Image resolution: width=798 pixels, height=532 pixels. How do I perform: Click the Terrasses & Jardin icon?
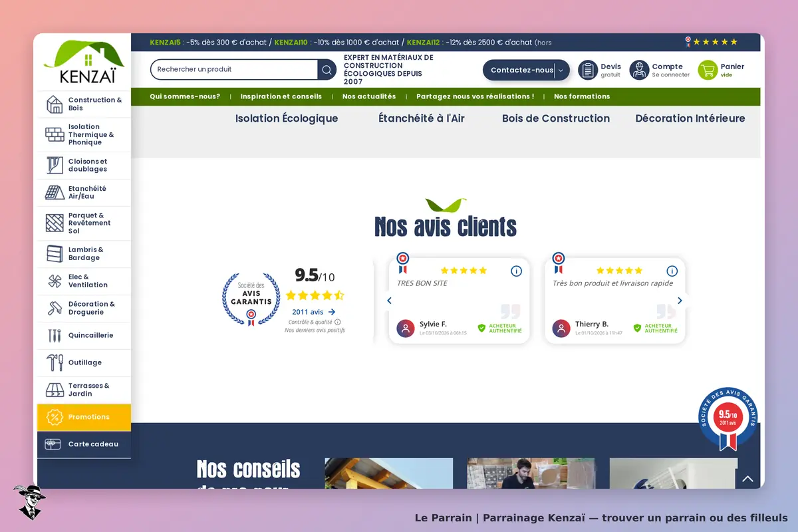(x=55, y=390)
